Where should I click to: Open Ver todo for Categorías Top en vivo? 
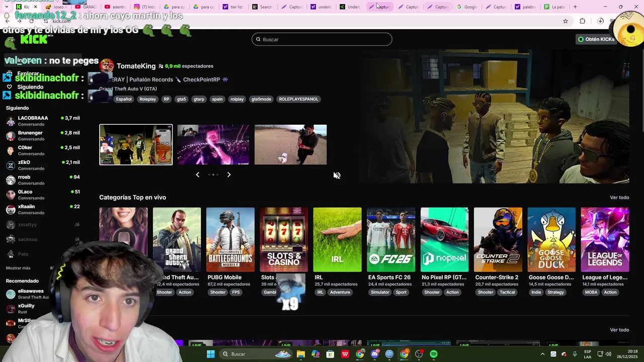[619, 198]
